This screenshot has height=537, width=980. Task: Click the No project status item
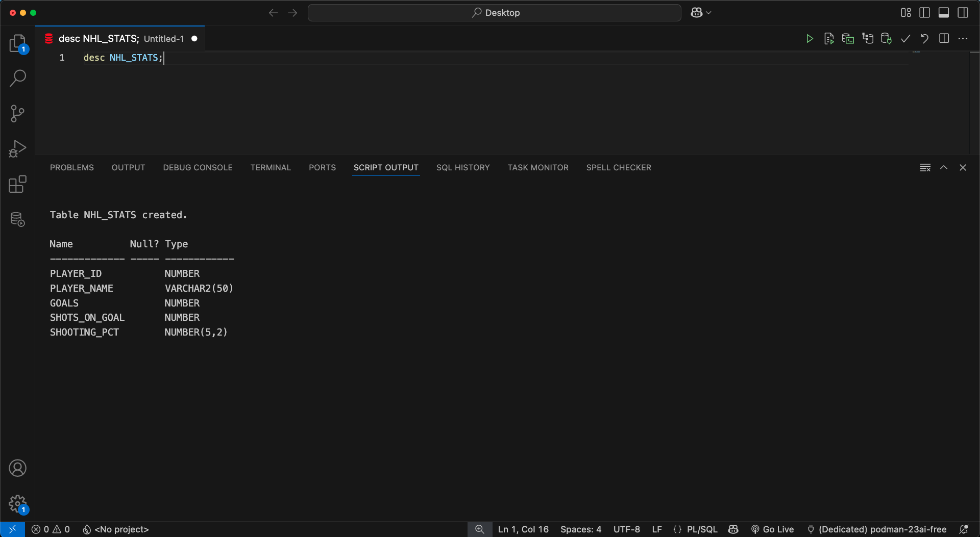coord(116,529)
